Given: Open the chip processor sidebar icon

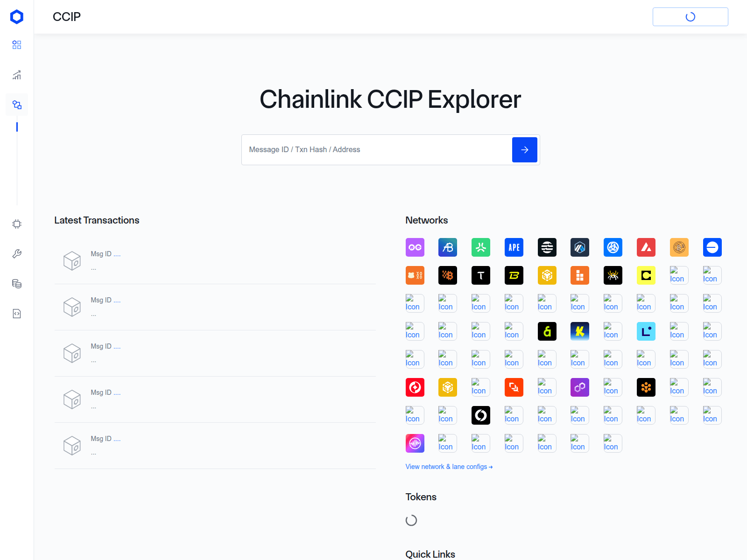Looking at the screenshot, I should (17, 224).
